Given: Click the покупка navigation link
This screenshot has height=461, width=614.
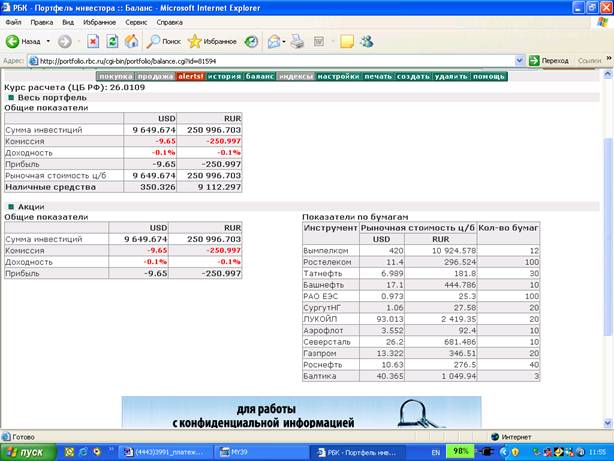Looking at the screenshot, I should click(116, 76).
